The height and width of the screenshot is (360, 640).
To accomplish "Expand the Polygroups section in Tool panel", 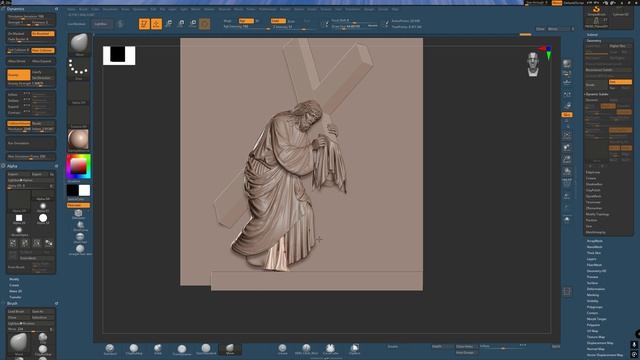I will (x=594, y=307).
